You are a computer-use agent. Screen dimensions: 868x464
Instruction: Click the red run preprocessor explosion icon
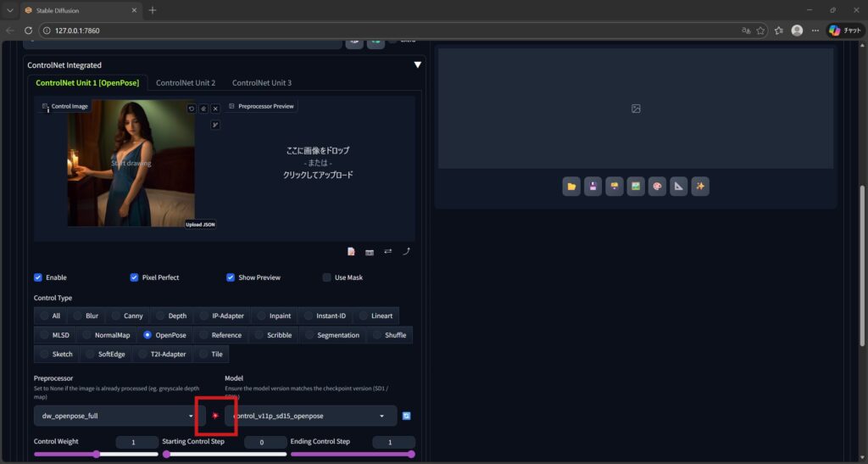(x=215, y=416)
